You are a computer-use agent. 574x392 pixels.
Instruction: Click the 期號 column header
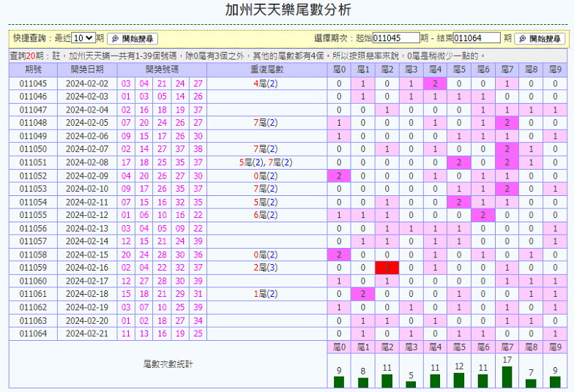[x=33, y=69]
